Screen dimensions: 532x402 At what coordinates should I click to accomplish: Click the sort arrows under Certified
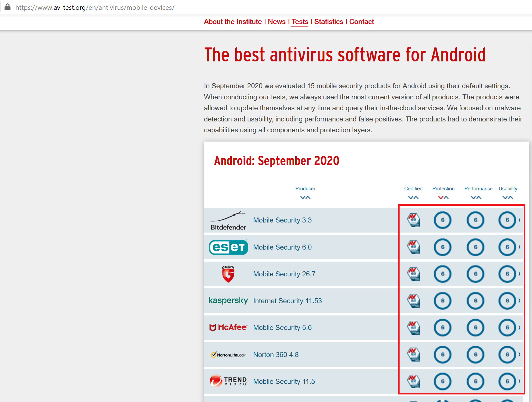coord(413,198)
